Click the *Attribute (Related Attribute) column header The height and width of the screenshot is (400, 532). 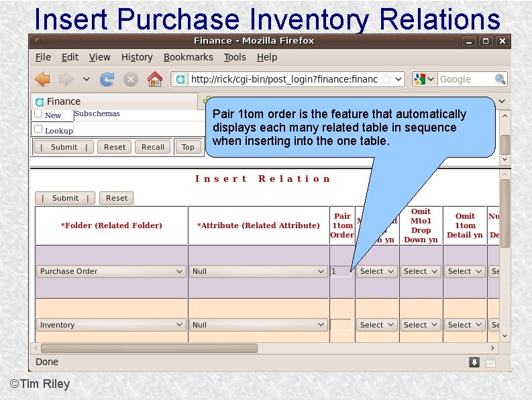pos(258,226)
